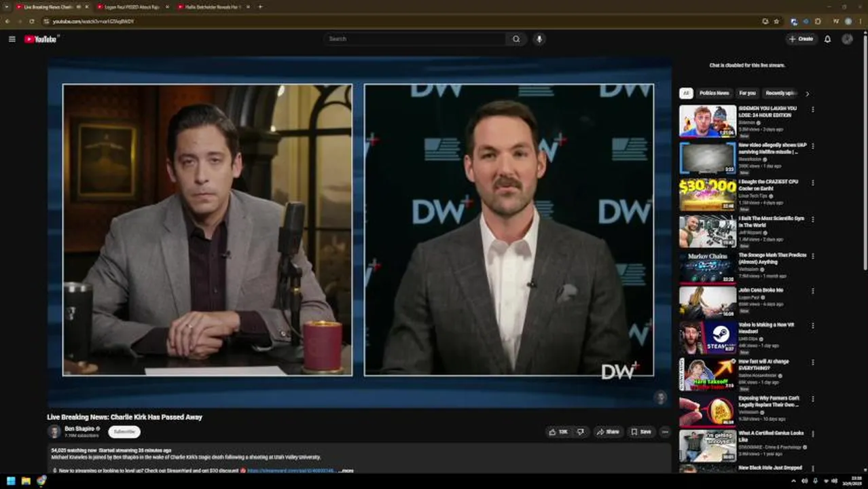
Task: Open the Most Scientific Gym thumbnail
Action: (x=707, y=231)
